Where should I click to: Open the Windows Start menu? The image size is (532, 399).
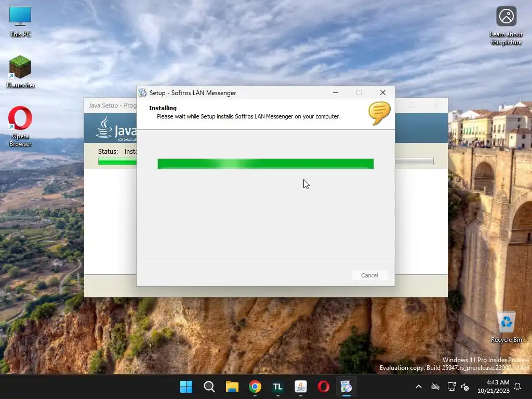tap(186, 387)
